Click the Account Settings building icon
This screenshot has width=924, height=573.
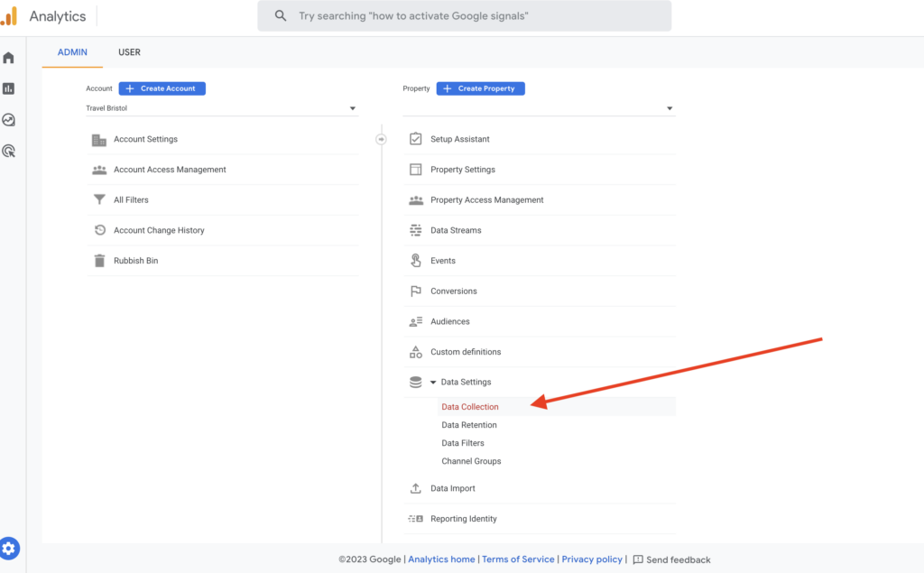pos(99,140)
